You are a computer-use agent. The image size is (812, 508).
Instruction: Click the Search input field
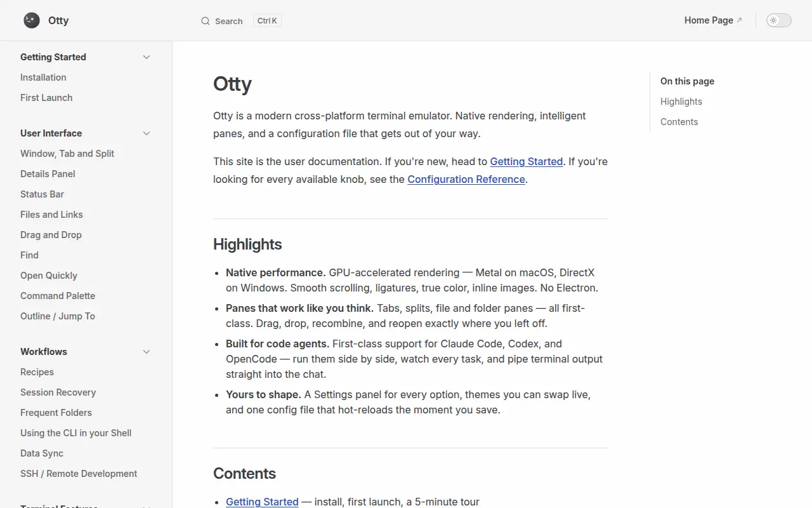241,21
